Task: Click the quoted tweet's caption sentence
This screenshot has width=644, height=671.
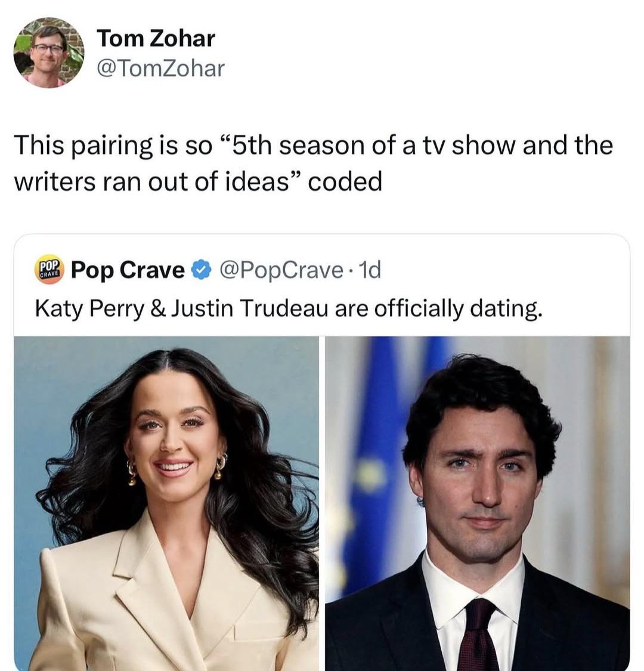Action: [x=289, y=308]
